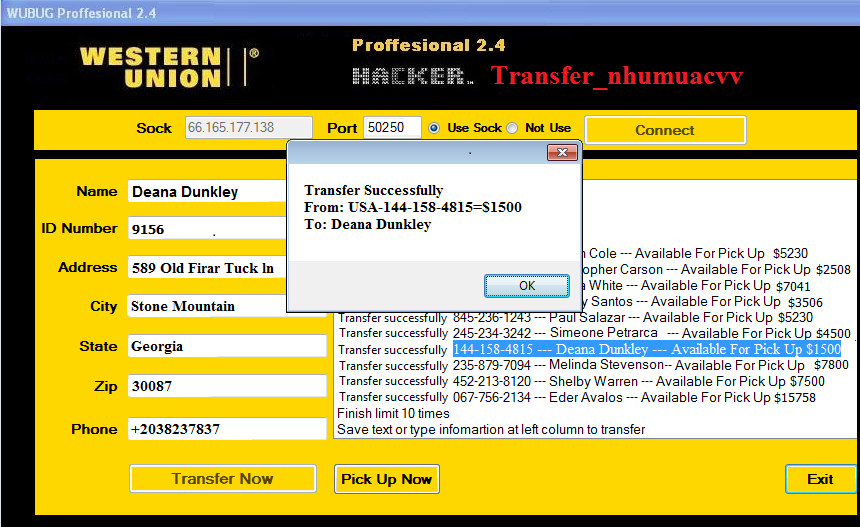Click the Western Union logo
This screenshot has width=860, height=527.
tap(169, 67)
